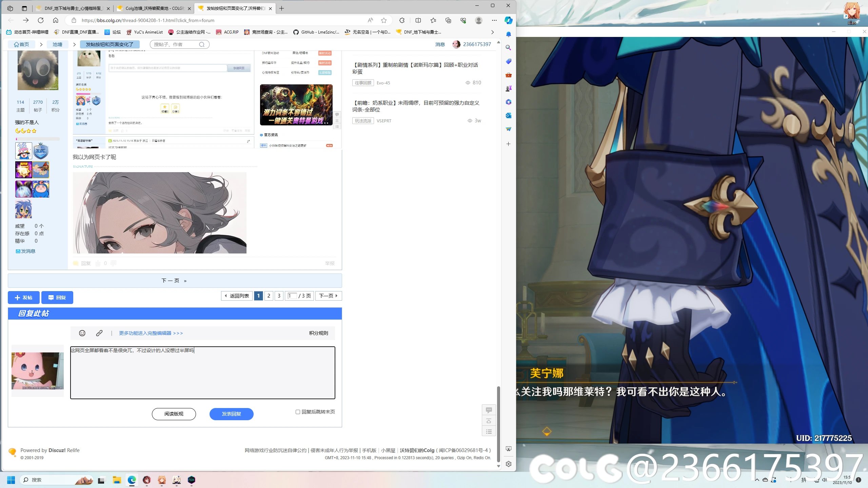Click the 往事回顾 tag
868x488 pixels.
click(x=363, y=83)
